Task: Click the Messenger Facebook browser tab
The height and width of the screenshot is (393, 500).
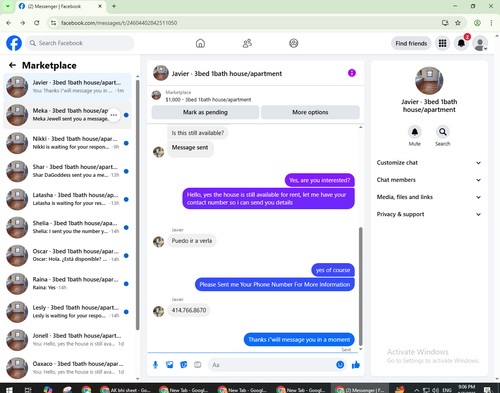Action: click(x=60, y=6)
